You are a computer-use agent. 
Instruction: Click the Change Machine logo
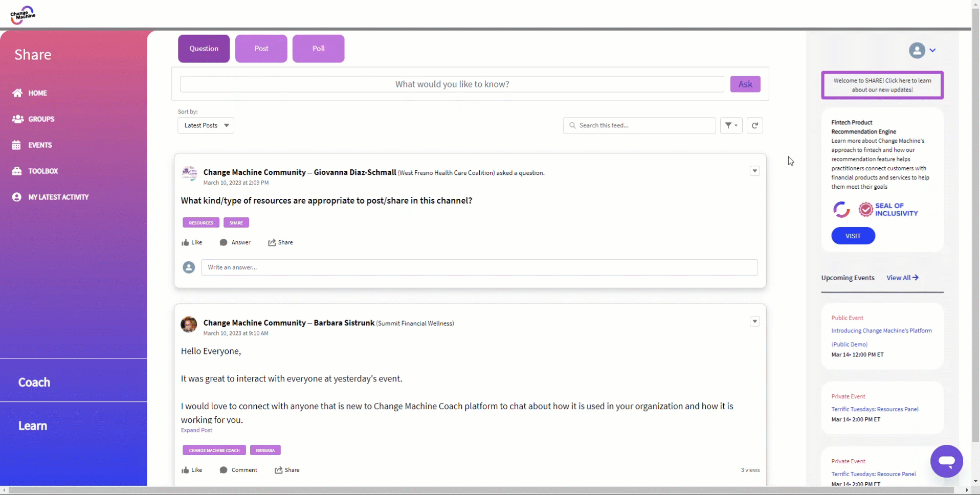coord(23,15)
